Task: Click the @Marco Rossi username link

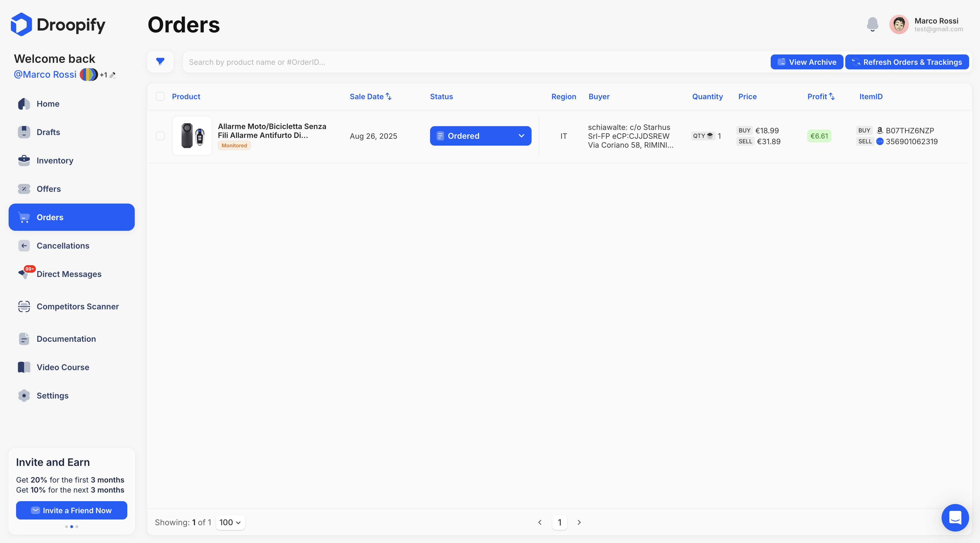Action: click(45, 74)
